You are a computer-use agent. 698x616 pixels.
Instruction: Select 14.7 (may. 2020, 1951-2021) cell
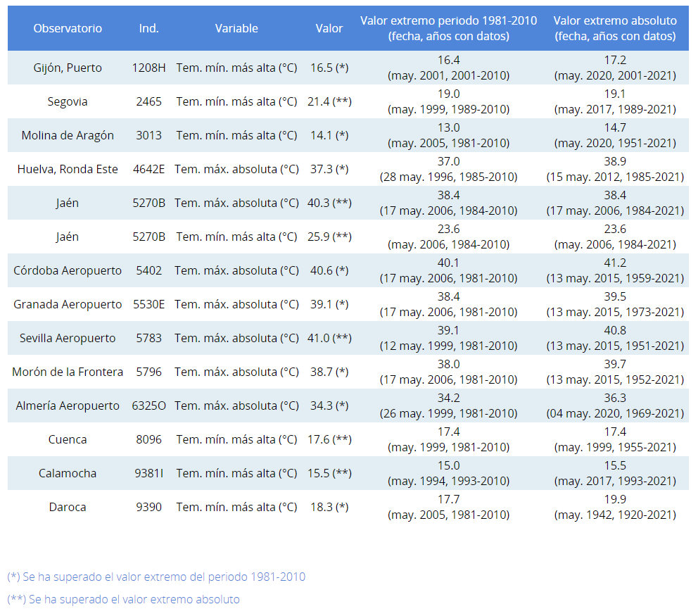(615, 135)
